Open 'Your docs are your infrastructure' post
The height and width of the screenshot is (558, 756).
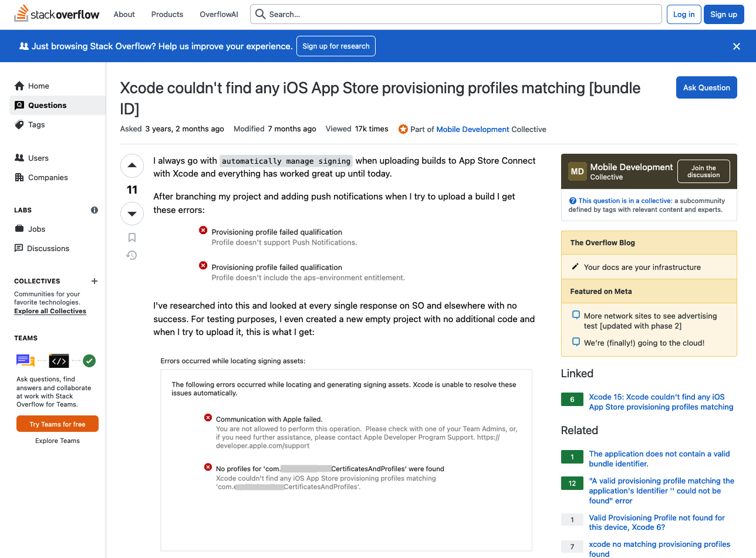coord(642,267)
